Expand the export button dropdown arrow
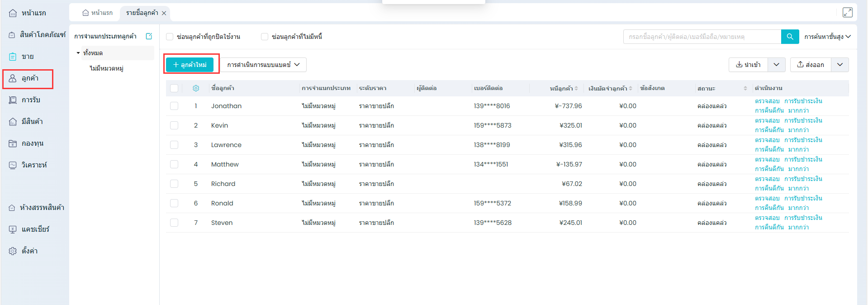 tap(840, 65)
